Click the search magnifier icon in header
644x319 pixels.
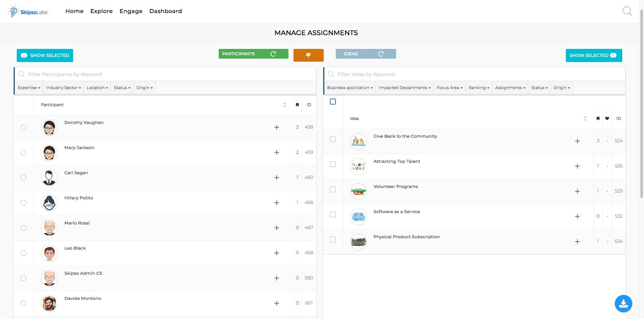click(x=627, y=11)
